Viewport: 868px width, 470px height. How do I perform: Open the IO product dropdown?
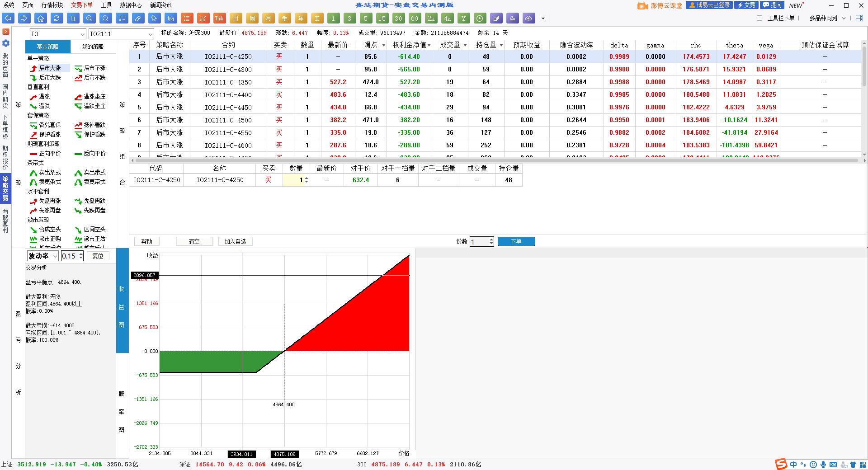pyautogui.click(x=58, y=34)
